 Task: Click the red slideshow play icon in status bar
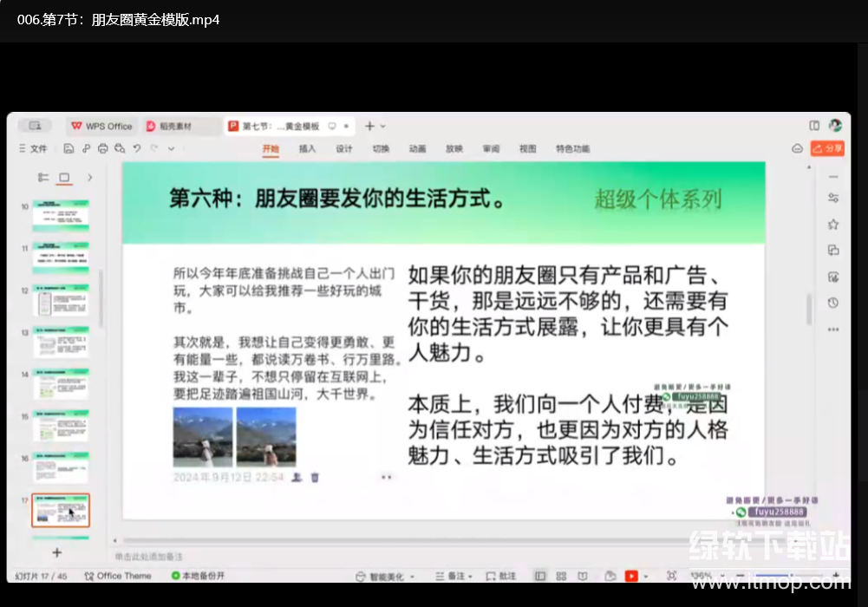tap(632, 576)
